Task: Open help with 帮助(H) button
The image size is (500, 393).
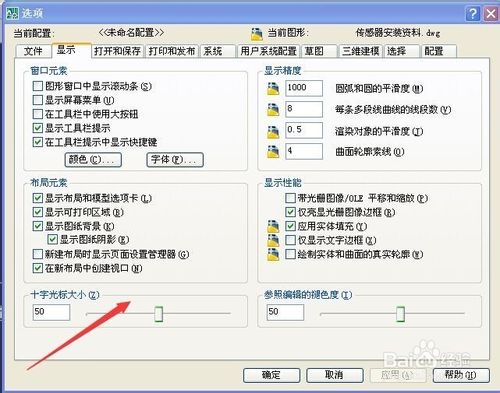Action: [461, 375]
